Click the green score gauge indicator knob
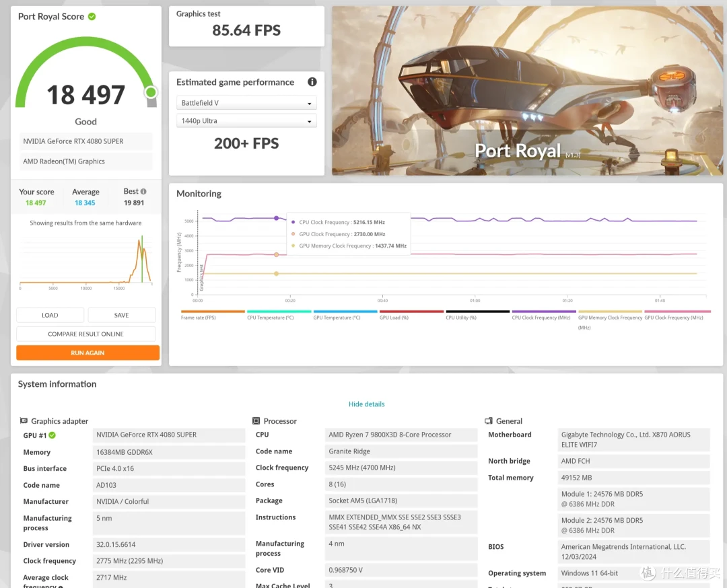Viewport: 727px width, 588px height. tap(151, 92)
